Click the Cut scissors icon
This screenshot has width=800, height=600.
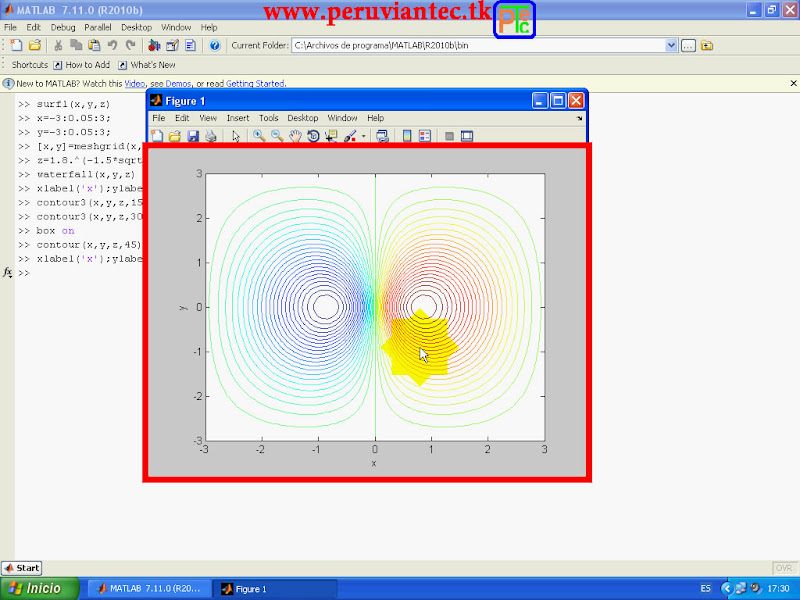58,45
